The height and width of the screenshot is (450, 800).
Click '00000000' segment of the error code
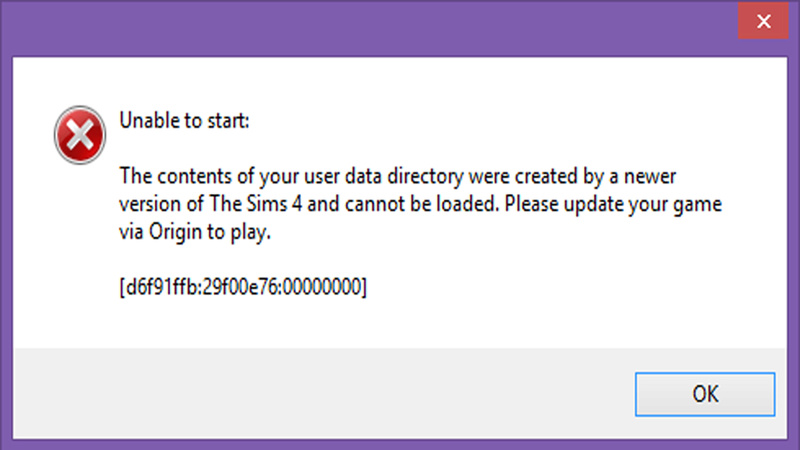tap(321, 287)
